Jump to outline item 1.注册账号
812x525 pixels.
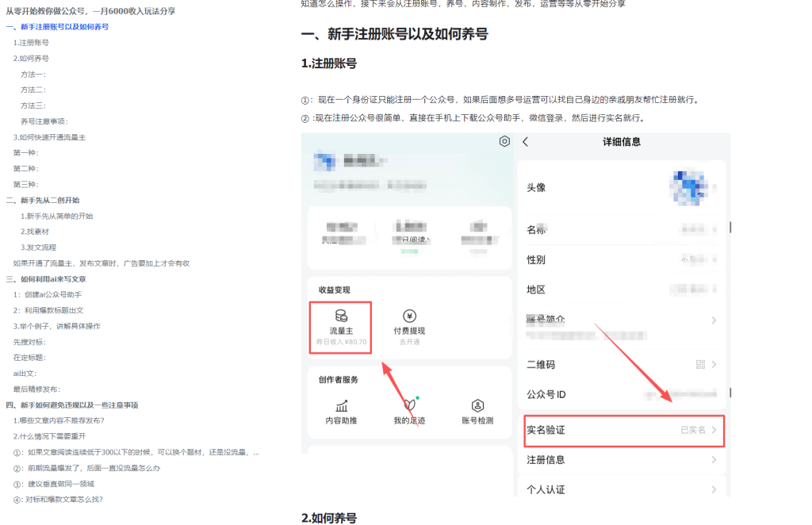pos(31,43)
